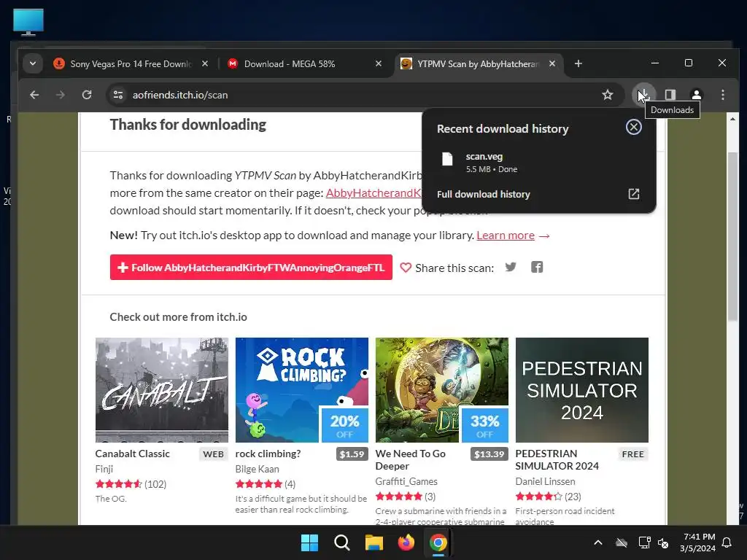Open Pedestrian Simulator 2024 thumbnail
Image resolution: width=747 pixels, height=560 pixels.
coord(581,390)
